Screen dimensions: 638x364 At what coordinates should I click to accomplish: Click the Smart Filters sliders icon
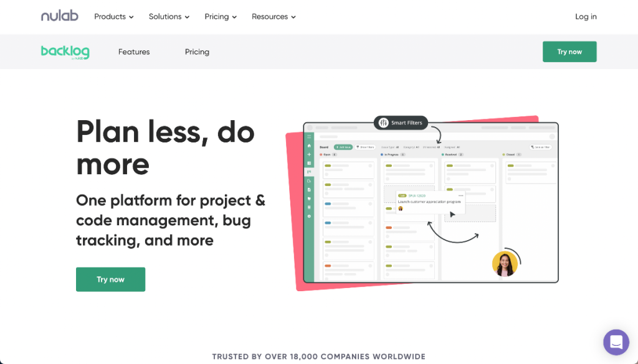pos(384,123)
